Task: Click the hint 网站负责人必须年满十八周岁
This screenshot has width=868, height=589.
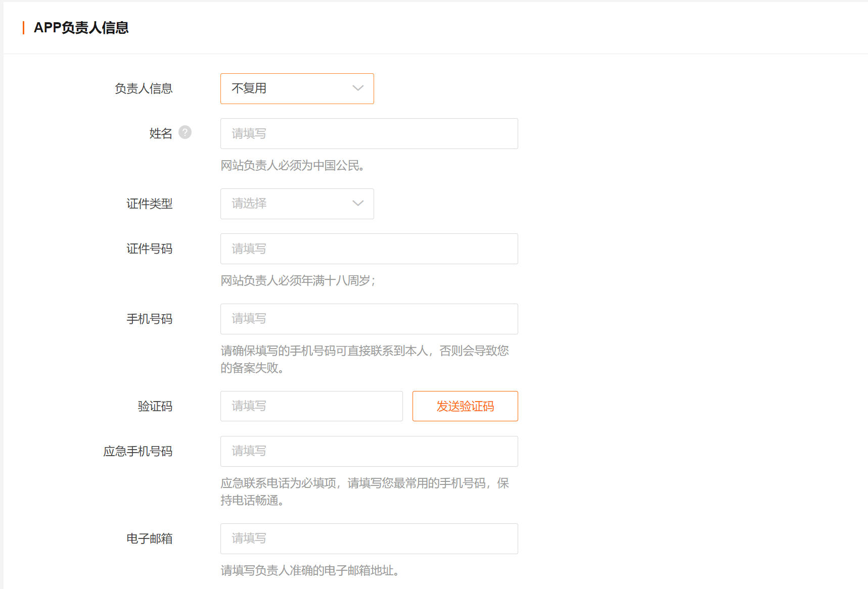Action: 298,281
